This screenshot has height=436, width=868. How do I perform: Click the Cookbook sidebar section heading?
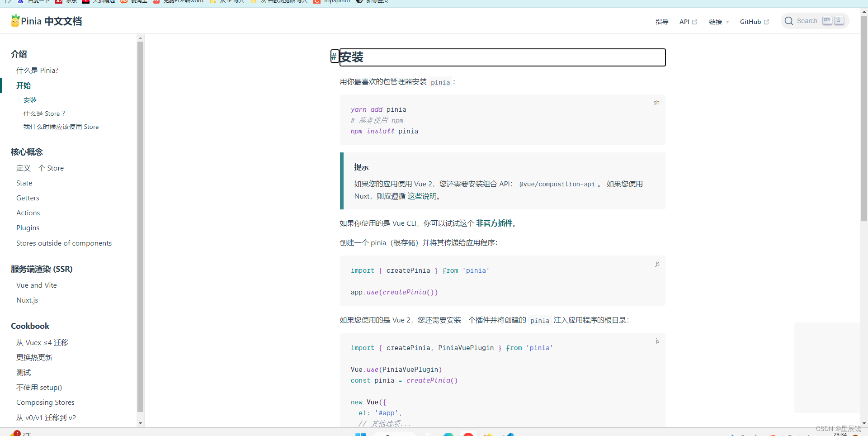[30, 326]
